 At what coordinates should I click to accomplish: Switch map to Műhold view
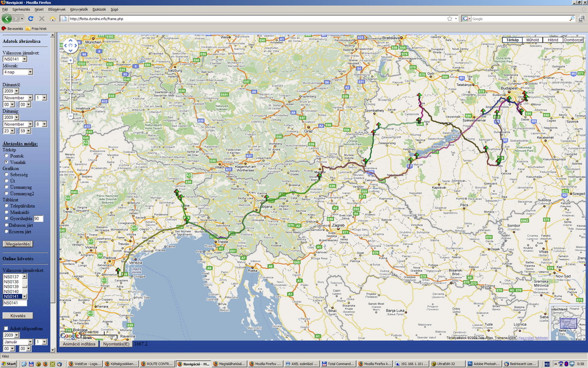[532, 40]
